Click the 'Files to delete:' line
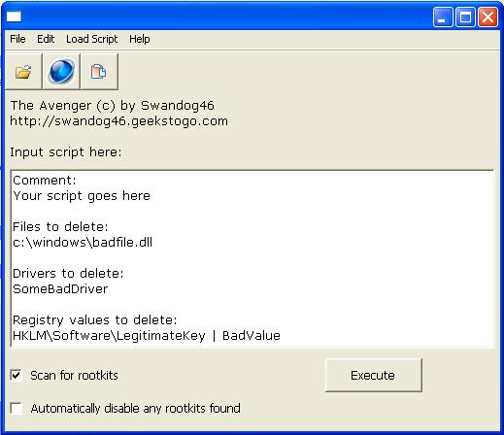The width and height of the screenshot is (504, 435). tap(60, 226)
